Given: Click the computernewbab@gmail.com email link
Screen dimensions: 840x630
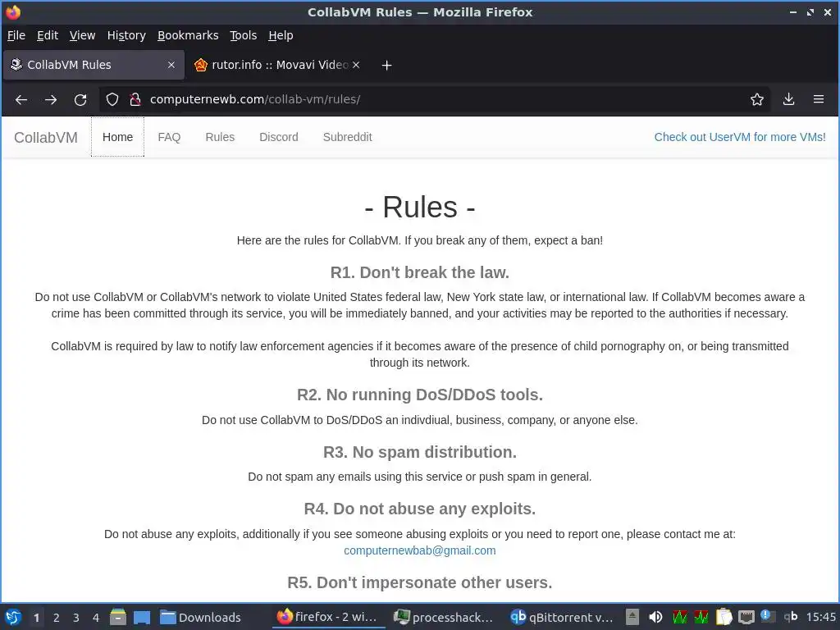Looking at the screenshot, I should tap(419, 550).
